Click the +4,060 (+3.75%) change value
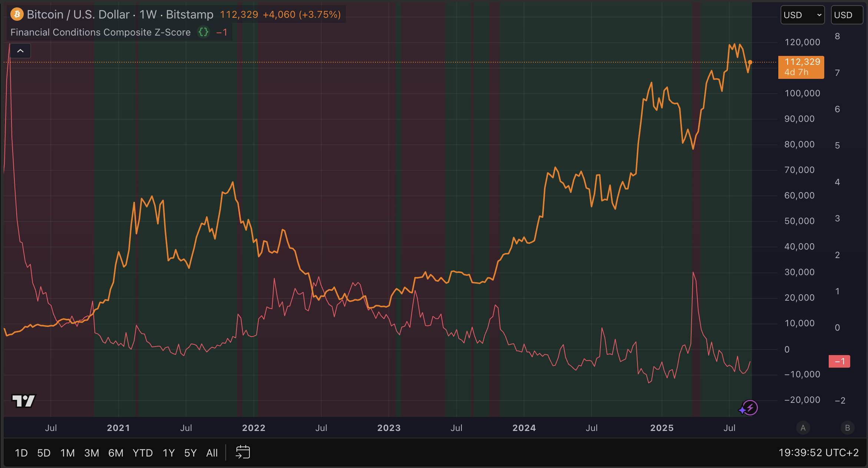Screen dimensions: 868x468 coord(302,14)
